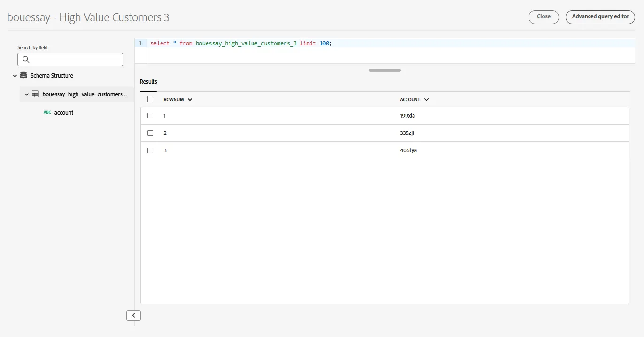Open the ROWNUM column dropdown
The image size is (644, 337).
(190, 100)
